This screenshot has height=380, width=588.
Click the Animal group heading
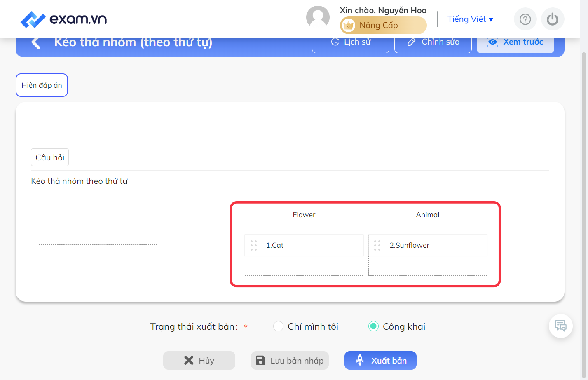[428, 215]
